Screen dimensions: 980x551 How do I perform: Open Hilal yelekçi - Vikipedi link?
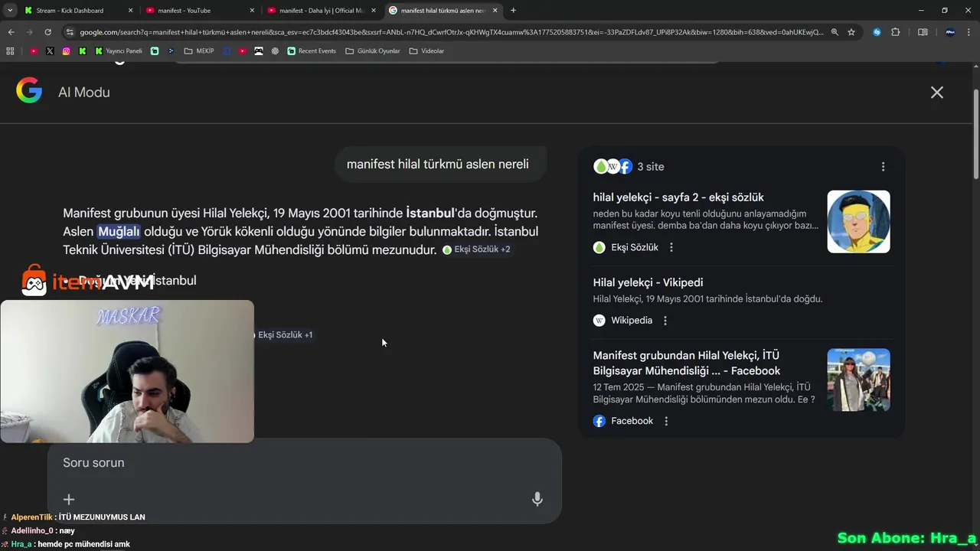[x=648, y=282]
